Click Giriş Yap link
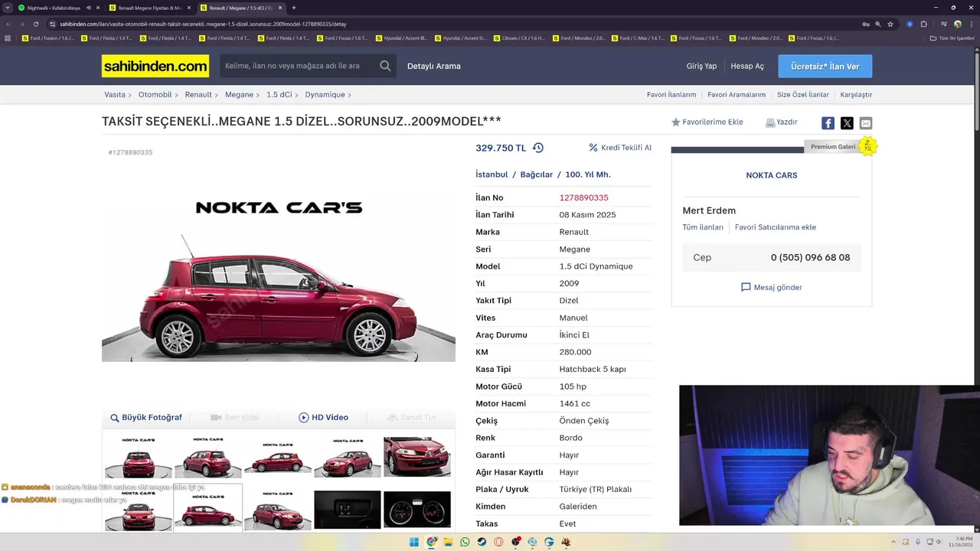Image resolution: width=980 pixels, height=551 pixels. (x=701, y=67)
